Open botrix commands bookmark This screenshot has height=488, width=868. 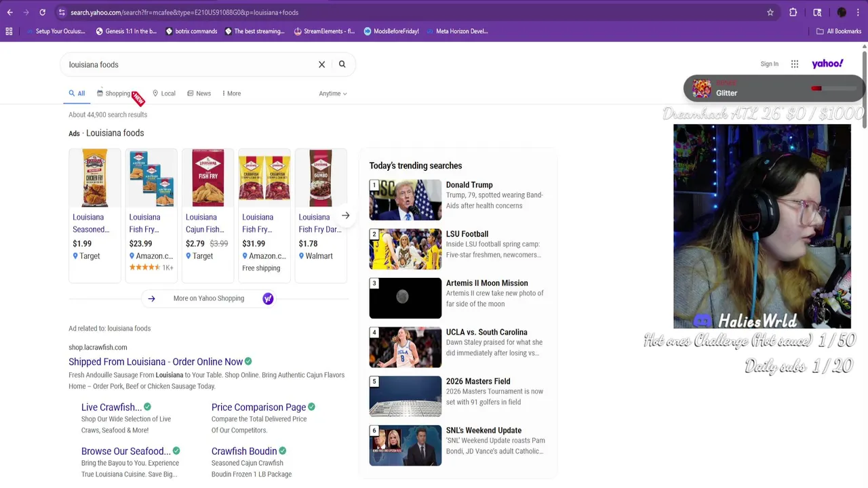point(191,31)
